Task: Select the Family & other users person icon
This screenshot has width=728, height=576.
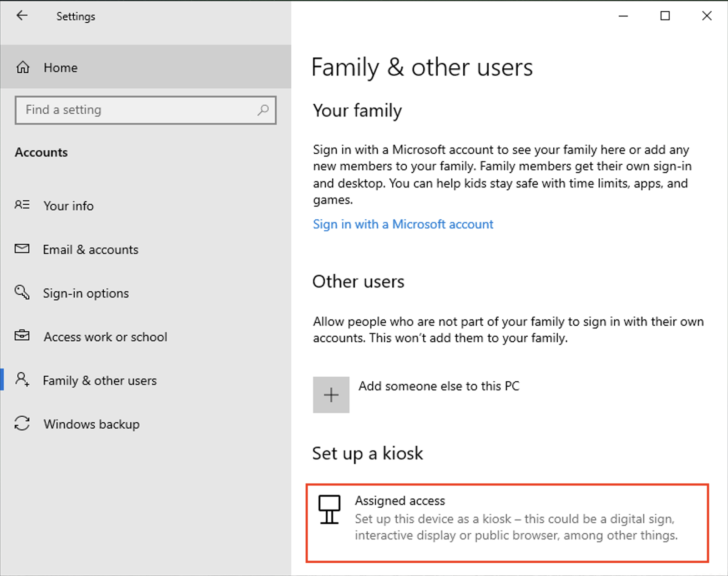Action: click(21, 380)
